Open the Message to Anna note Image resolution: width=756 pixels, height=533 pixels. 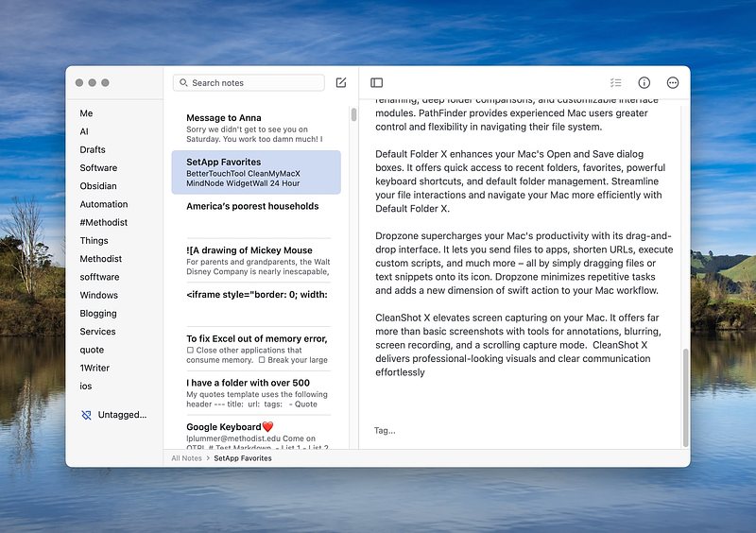coord(256,128)
